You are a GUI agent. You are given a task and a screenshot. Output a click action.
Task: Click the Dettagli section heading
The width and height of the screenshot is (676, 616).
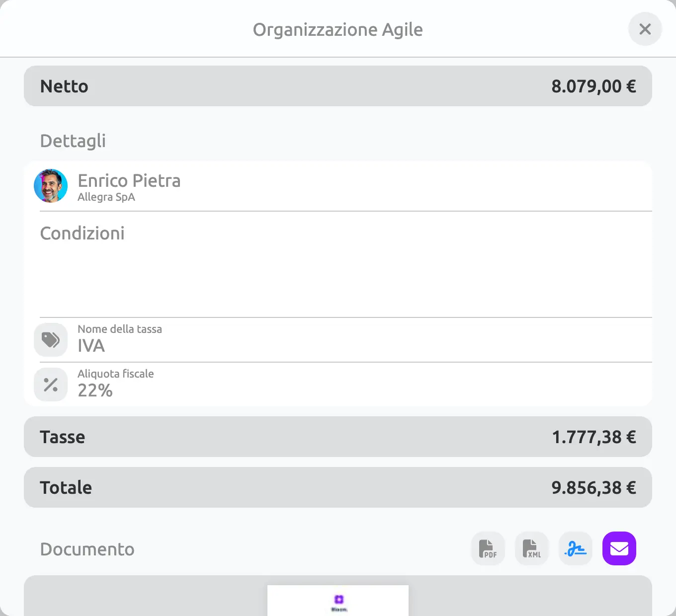pyautogui.click(x=73, y=141)
